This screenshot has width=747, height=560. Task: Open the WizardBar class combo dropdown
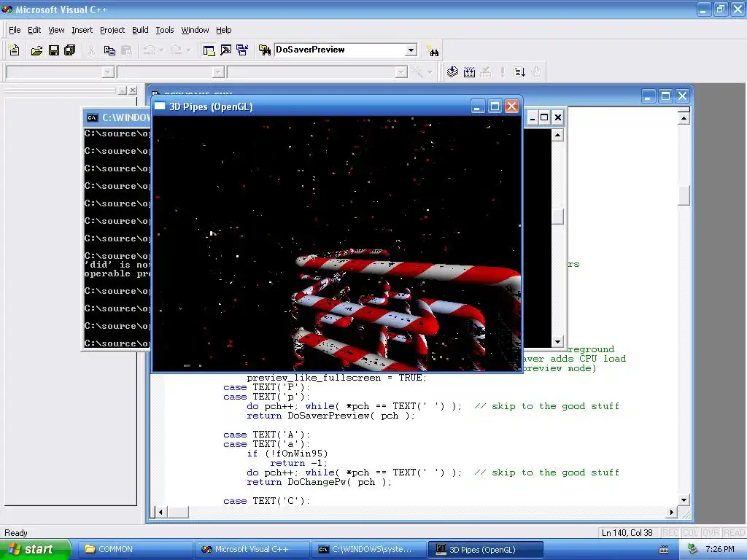click(108, 72)
